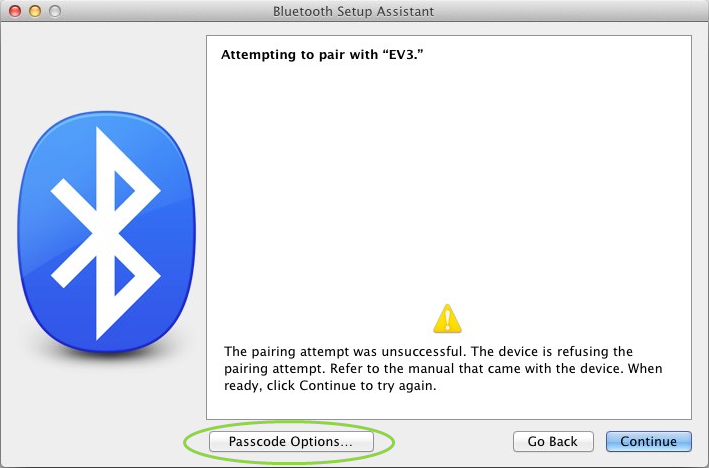Close the Bluetooth Setup Assistant window
Viewport: 709px width, 468px height.
(16, 11)
